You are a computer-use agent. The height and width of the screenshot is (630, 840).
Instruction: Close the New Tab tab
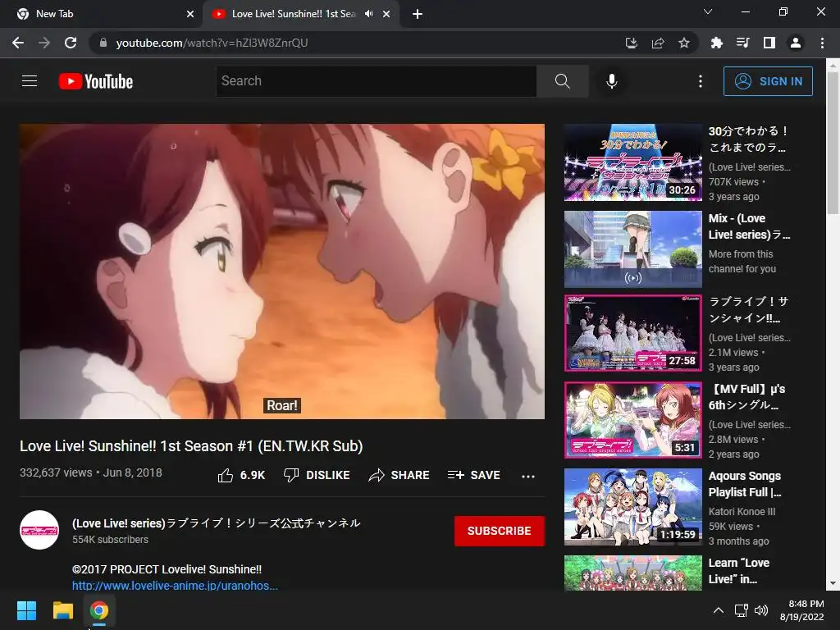190,14
